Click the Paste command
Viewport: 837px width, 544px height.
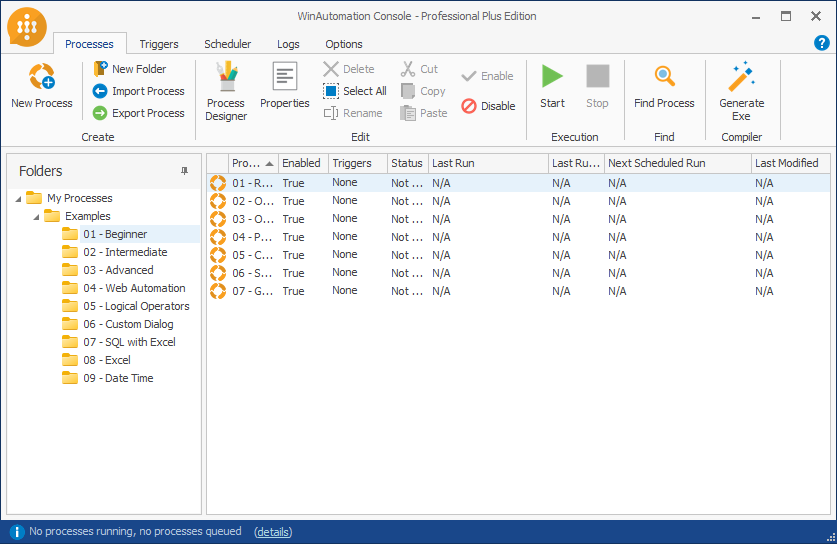[424, 113]
